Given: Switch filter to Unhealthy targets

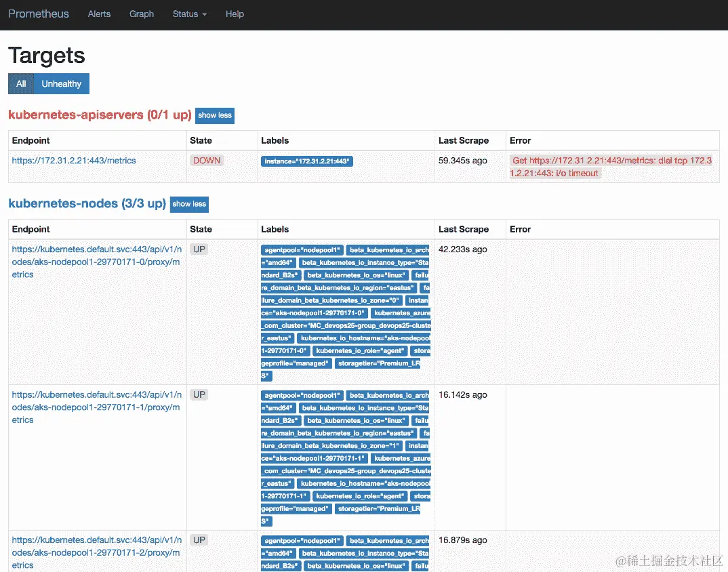Looking at the screenshot, I should pyautogui.click(x=61, y=83).
